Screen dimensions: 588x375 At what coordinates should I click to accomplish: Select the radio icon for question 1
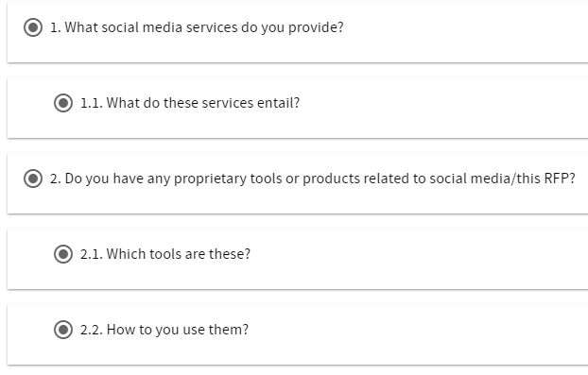(x=33, y=27)
